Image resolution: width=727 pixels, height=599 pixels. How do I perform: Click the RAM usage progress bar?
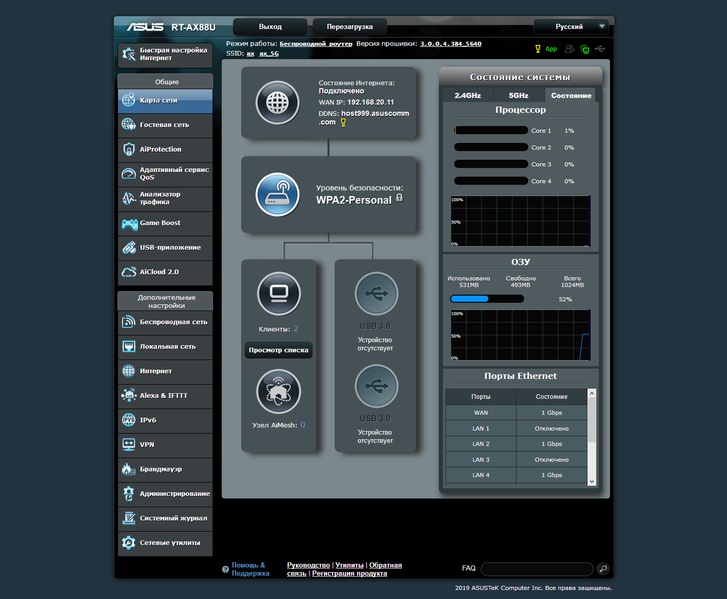pos(487,299)
